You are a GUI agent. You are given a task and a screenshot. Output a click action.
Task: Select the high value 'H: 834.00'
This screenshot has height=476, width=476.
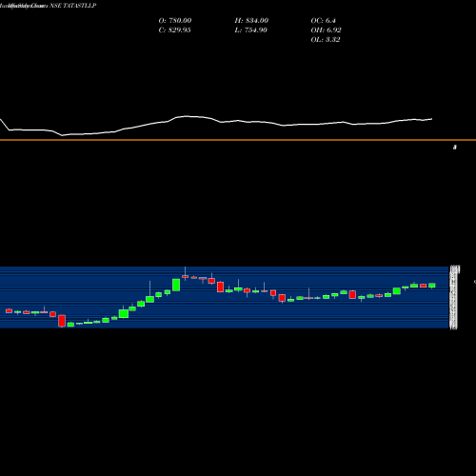coord(251,21)
